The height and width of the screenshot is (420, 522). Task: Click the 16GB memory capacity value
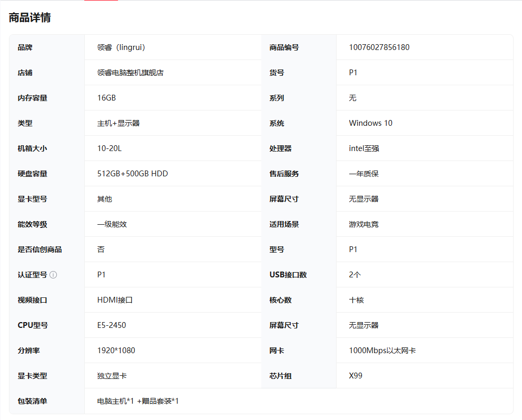[x=106, y=98]
